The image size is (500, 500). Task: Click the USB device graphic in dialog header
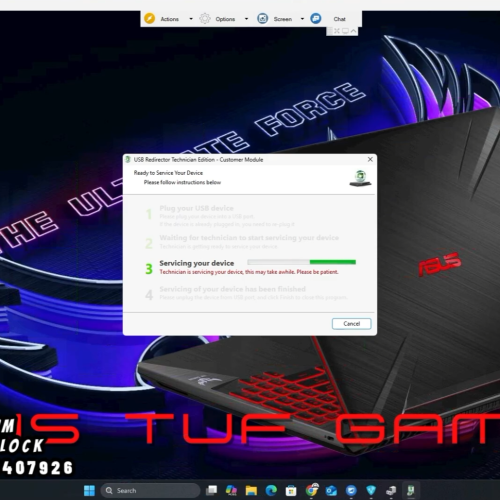tap(360, 178)
